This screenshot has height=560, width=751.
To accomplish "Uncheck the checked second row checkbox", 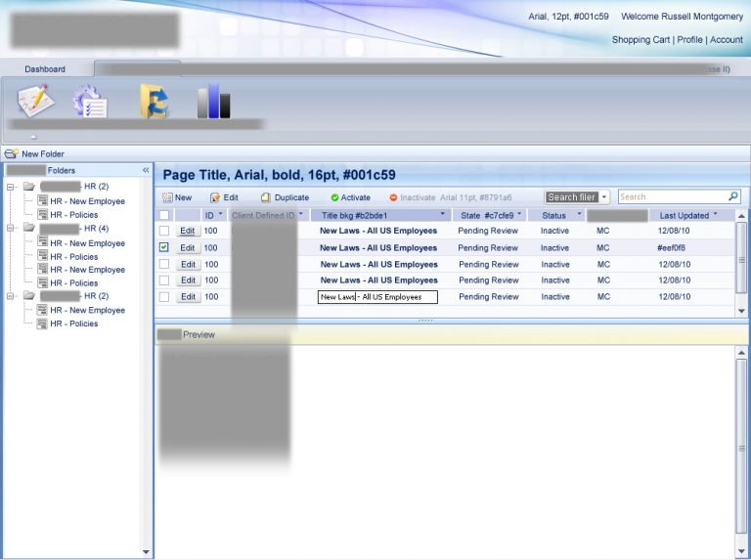I will (x=164, y=248).
